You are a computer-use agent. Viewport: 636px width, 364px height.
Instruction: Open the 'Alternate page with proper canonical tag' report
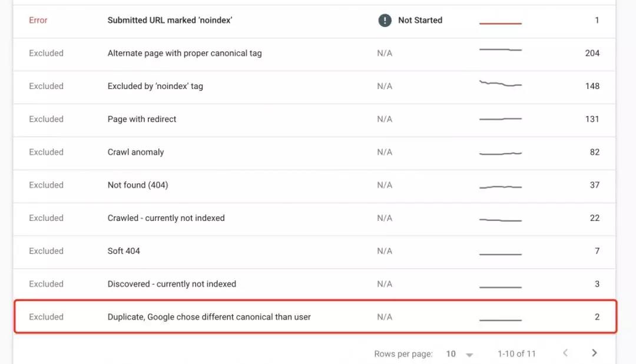[185, 53]
